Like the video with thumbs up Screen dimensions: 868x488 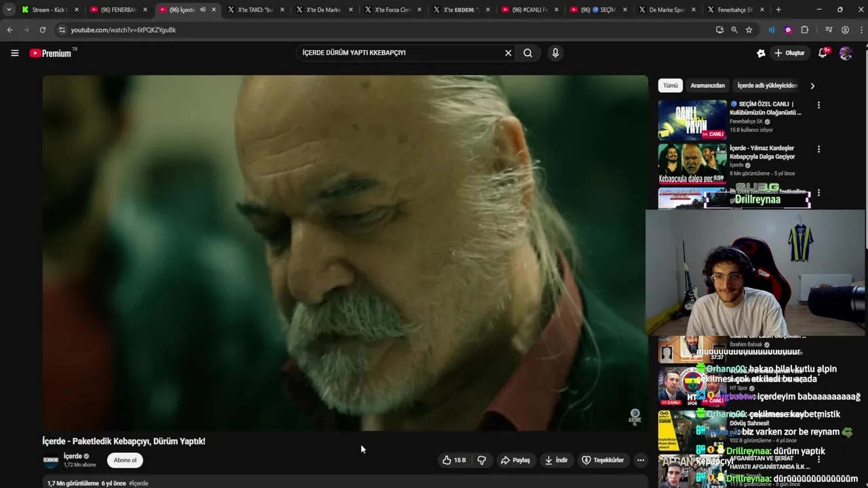(454, 460)
